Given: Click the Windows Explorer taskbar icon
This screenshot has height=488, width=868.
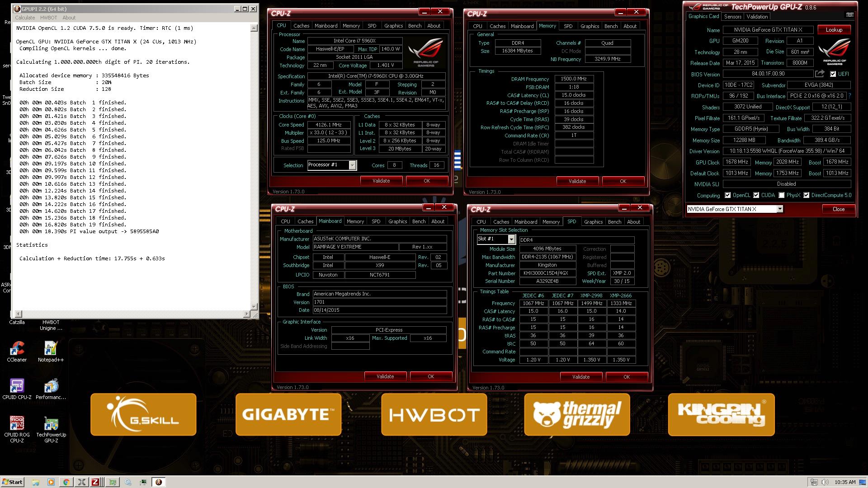Looking at the screenshot, I should pyautogui.click(x=36, y=482).
